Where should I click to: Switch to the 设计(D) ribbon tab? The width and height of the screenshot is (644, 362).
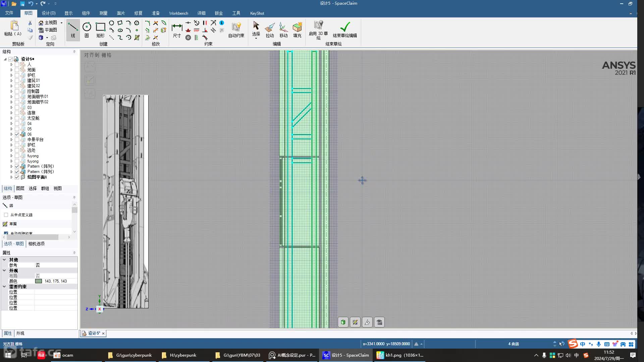point(49,13)
